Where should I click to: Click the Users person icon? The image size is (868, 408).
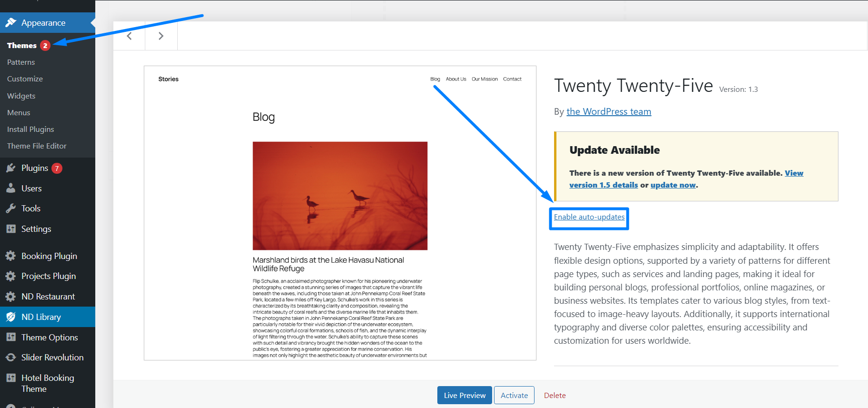pos(10,188)
